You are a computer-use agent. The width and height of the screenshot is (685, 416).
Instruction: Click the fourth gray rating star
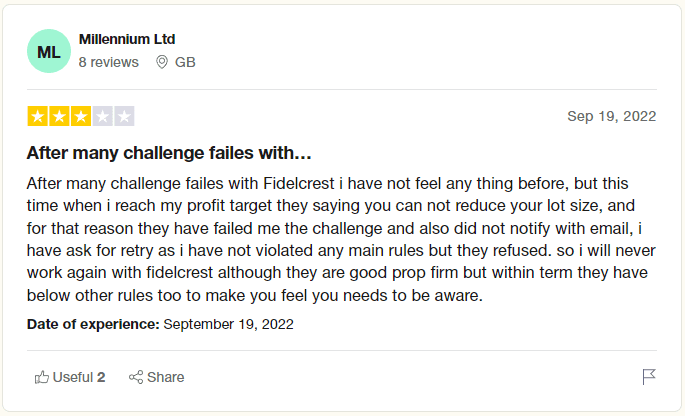point(103,116)
